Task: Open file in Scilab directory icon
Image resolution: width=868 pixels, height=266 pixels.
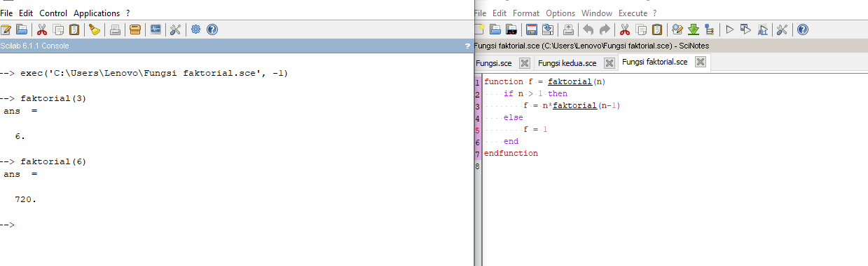Action: [511, 29]
